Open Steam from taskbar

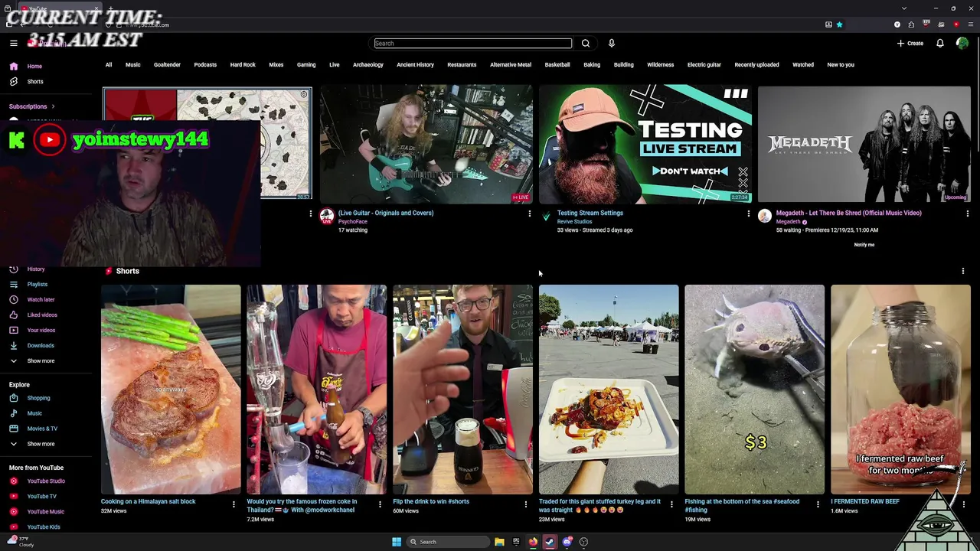coord(550,542)
